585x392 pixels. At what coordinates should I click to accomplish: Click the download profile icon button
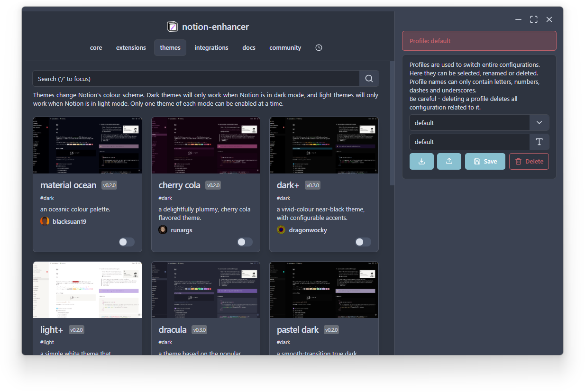click(x=421, y=161)
